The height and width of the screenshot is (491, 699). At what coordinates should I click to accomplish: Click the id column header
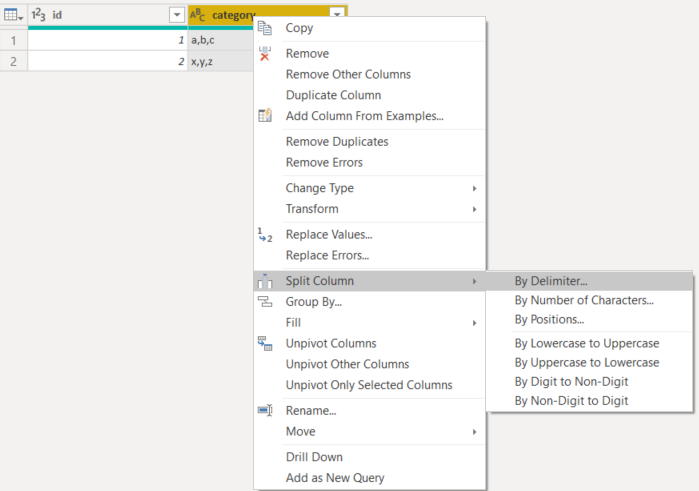(107, 15)
